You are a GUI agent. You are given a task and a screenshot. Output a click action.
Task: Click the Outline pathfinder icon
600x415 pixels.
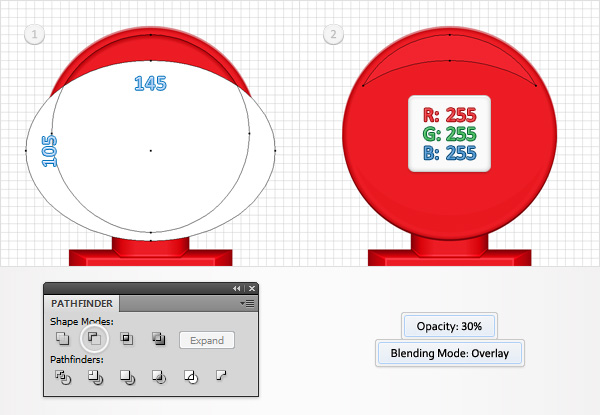tap(191, 378)
